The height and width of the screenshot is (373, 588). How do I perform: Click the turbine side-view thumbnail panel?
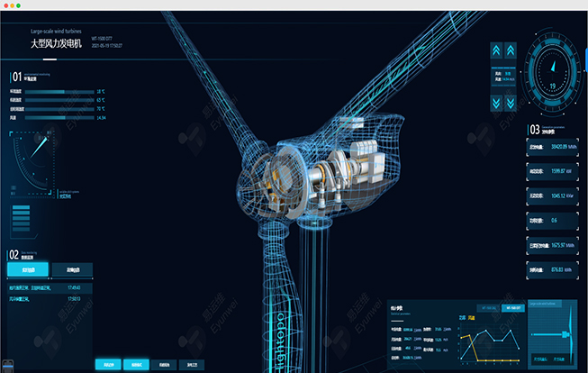[554, 334]
